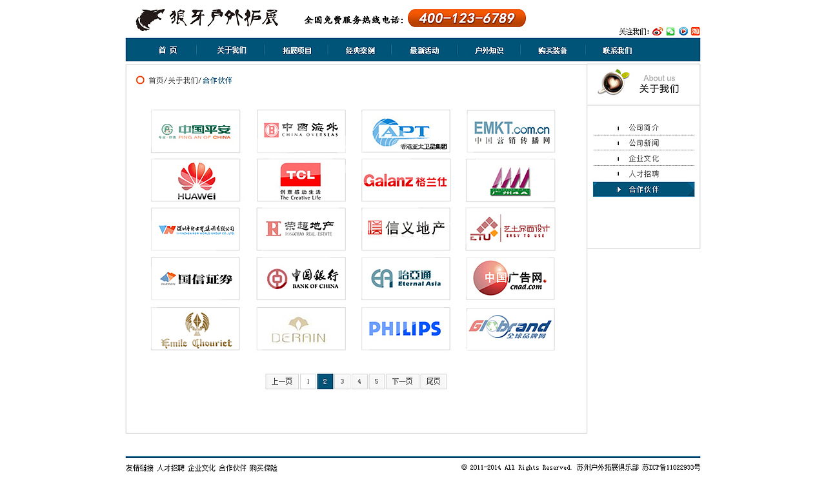The width and height of the screenshot is (826, 504).
Task: Open the APT satellite partner logo
Action: coord(406,131)
